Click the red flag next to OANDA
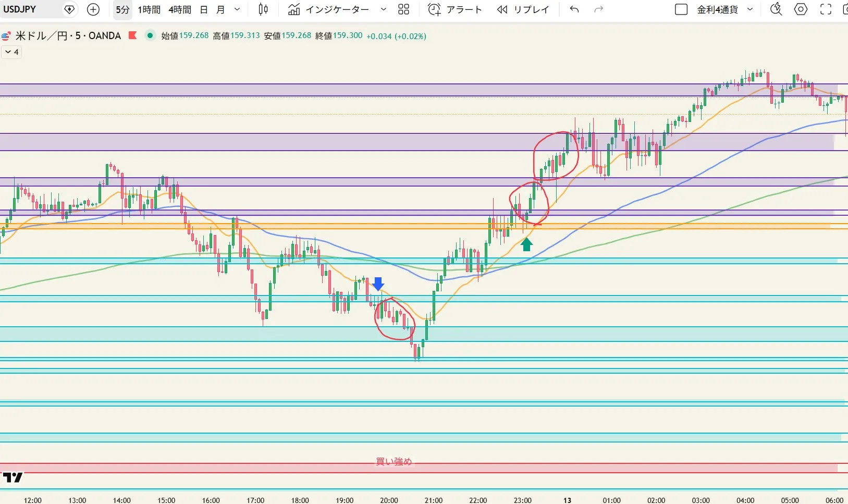Viewport: 848px width, 504px height. tap(132, 35)
